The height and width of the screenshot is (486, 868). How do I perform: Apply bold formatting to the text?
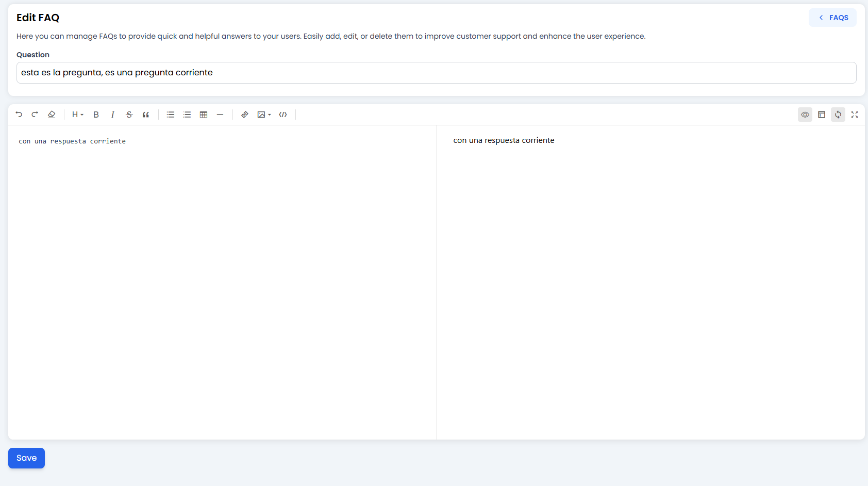(96, 115)
